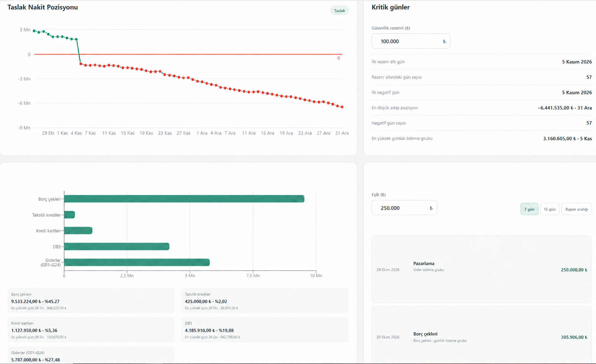Click the 'Kritik günler' heading
This screenshot has height=364, width=596.
point(391,7)
